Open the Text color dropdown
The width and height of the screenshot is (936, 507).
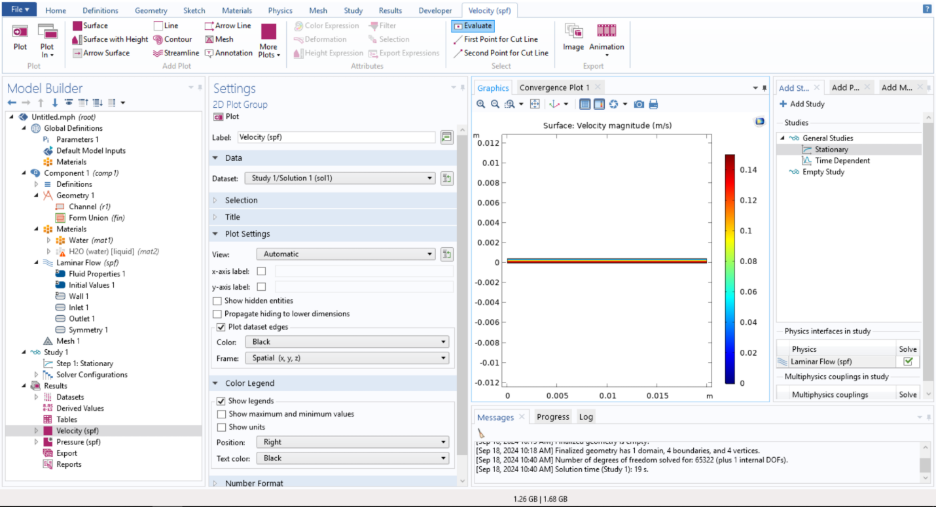pyautogui.click(x=353, y=458)
